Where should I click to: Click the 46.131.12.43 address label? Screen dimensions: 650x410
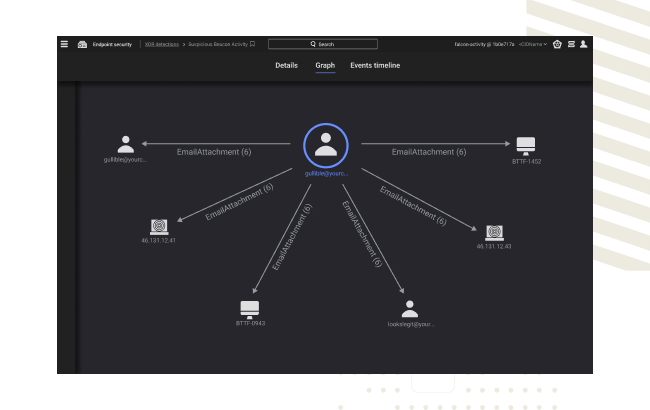click(x=494, y=246)
